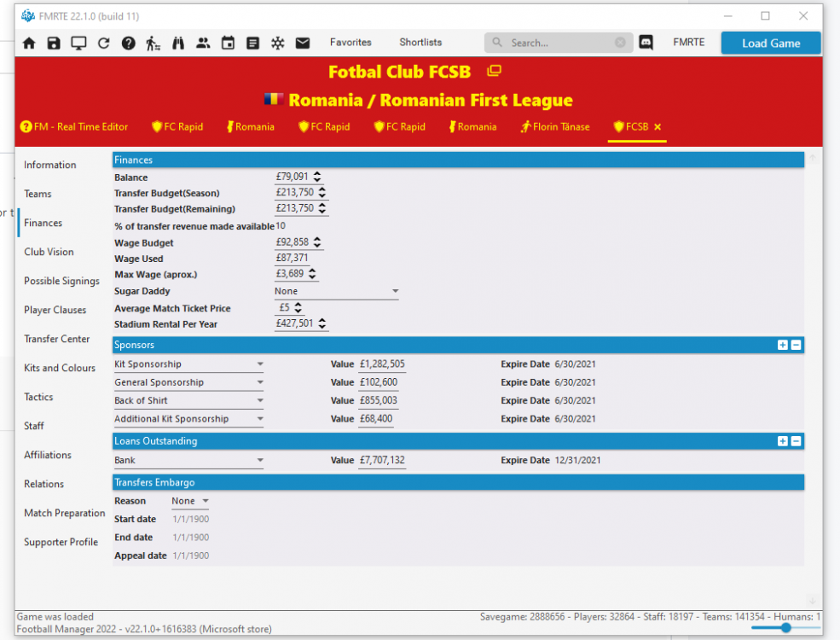
Task: Click the Load Game button
Action: coord(770,43)
